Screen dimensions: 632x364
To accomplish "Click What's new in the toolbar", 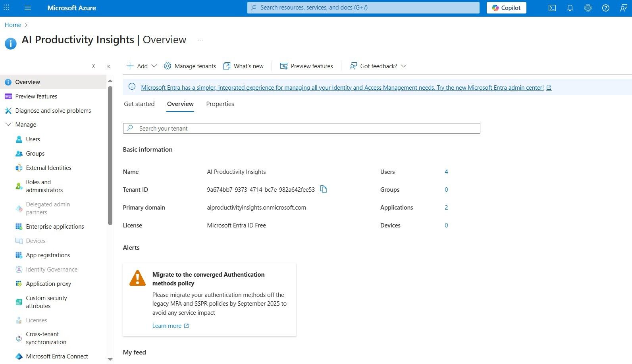I will click(x=243, y=66).
